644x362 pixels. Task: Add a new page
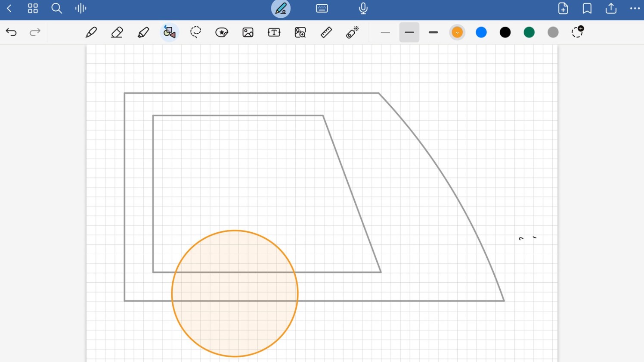(x=563, y=8)
